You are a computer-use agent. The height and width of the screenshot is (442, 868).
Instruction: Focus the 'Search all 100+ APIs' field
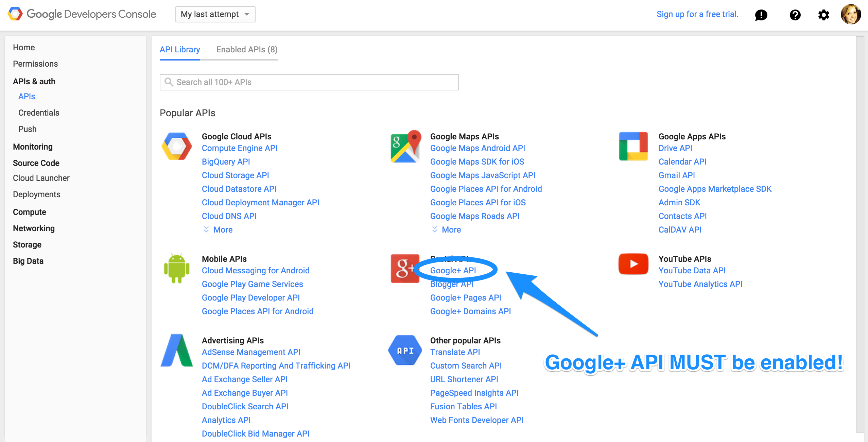309,82
